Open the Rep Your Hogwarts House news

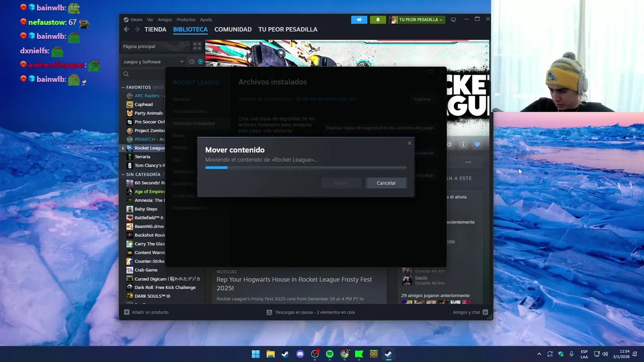294,284
